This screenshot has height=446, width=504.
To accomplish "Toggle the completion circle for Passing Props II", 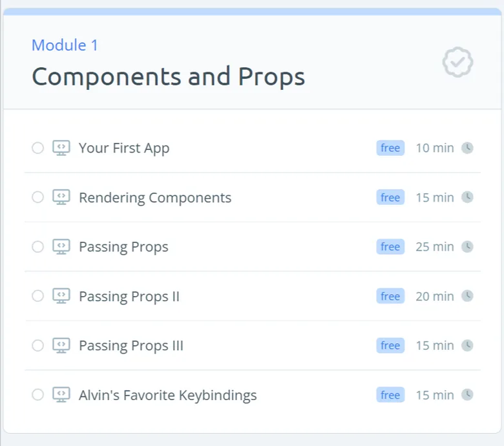I will click(37, 296).
